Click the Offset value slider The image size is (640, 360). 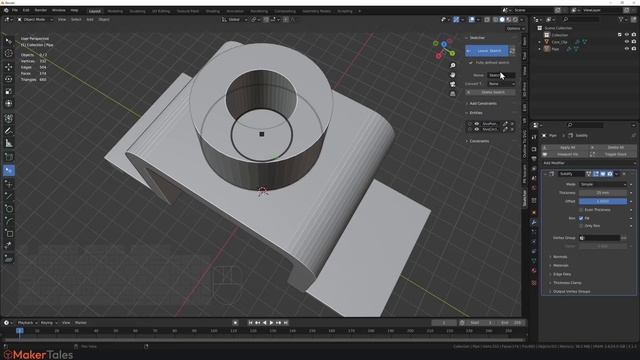point(602,201)
